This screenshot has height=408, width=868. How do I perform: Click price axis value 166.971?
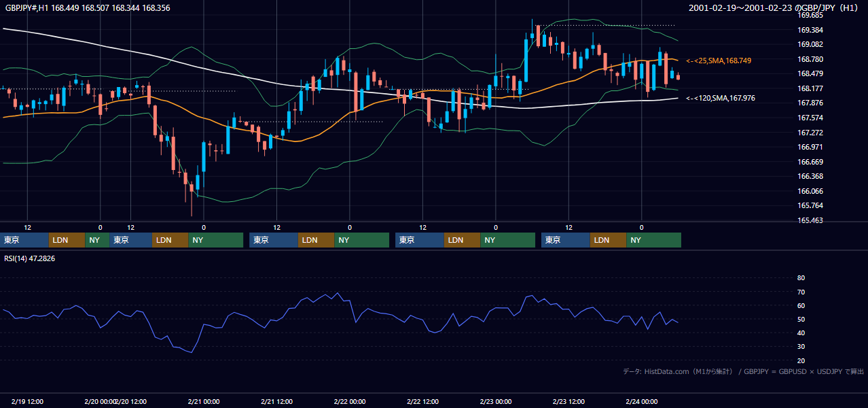point(810,147)
